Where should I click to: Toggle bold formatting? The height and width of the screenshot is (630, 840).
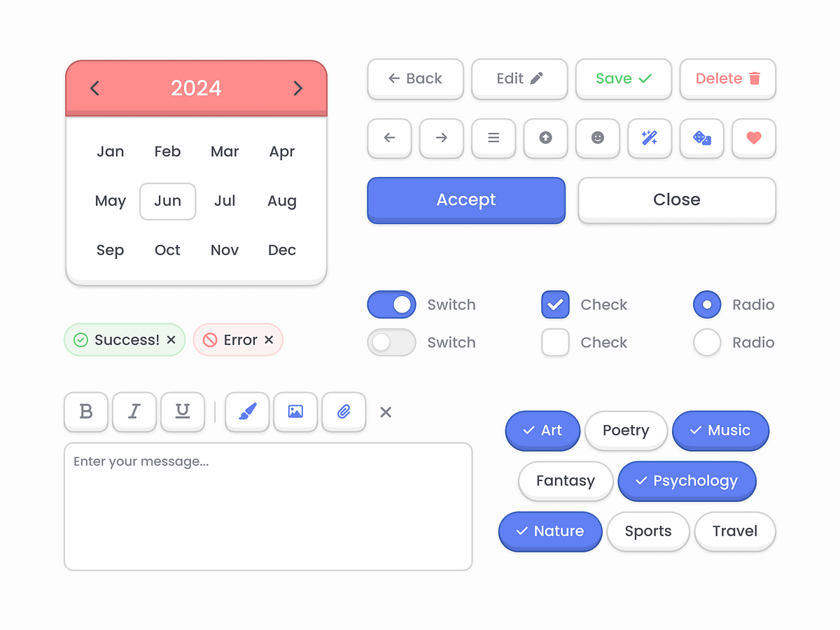pos(85,412)
